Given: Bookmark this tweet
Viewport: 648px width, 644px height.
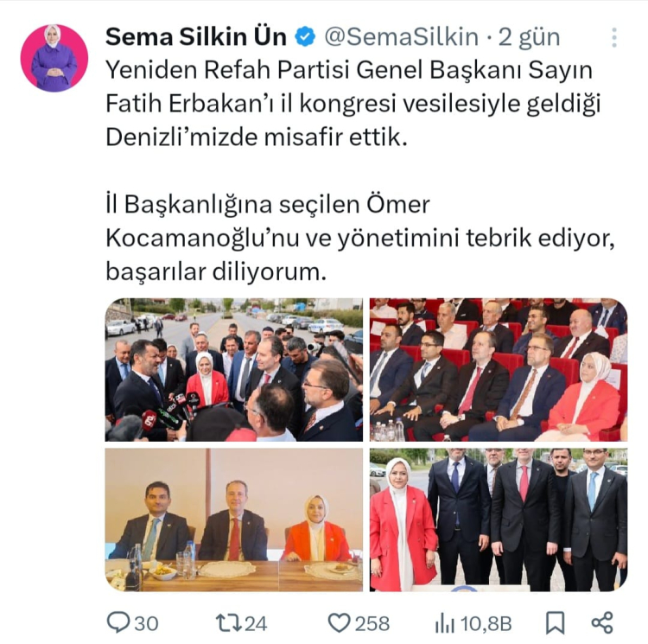Looking at the screenshot, I should click(555, 623).
